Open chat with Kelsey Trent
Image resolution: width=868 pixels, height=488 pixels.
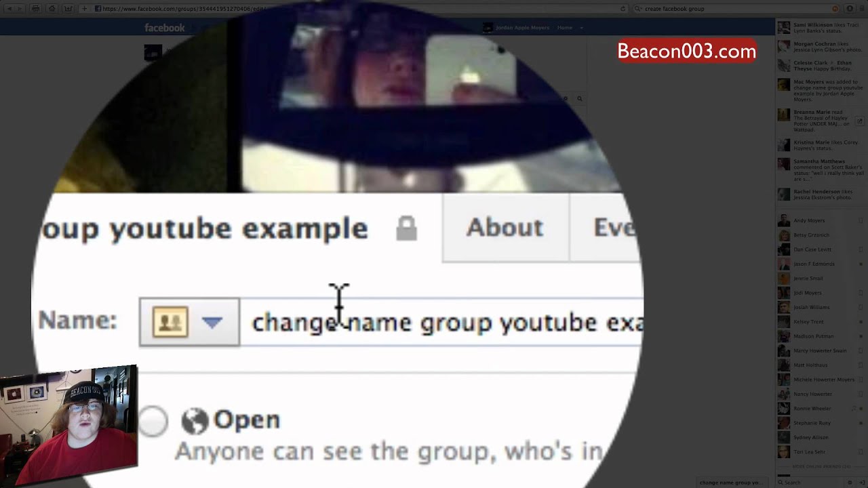(x=821, y=322)
